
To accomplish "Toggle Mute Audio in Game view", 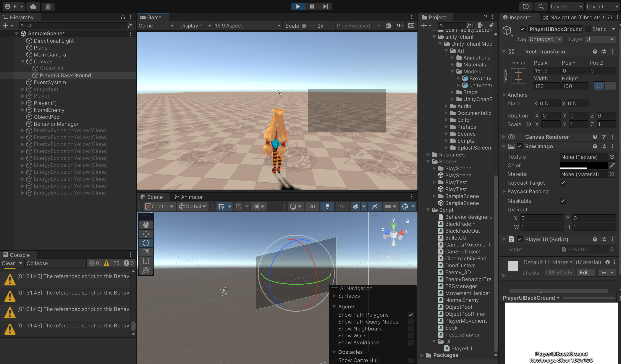I will 400,26.
